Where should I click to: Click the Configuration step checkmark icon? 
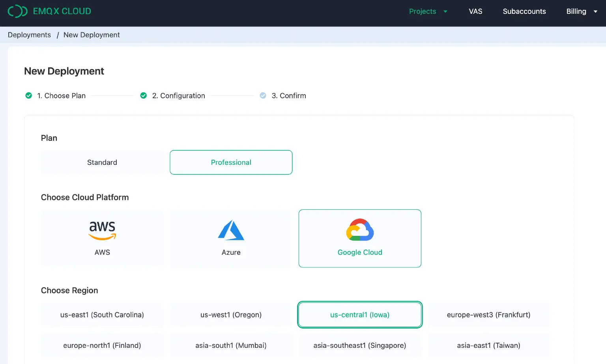point(144,96)
